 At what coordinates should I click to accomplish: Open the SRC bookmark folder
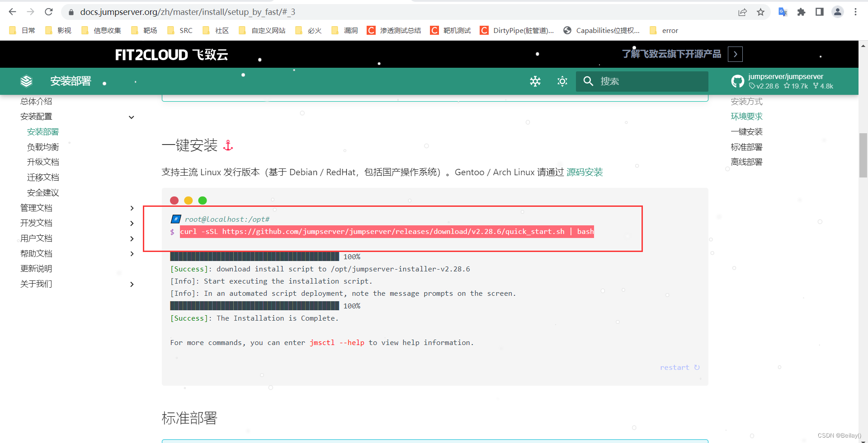[x=179, y=30]
